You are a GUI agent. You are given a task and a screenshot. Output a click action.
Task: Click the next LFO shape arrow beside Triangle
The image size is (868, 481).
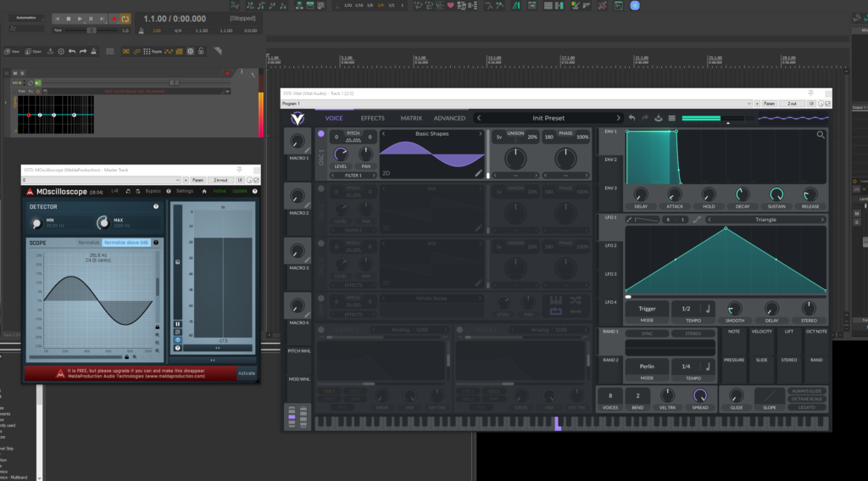(822, 220)
